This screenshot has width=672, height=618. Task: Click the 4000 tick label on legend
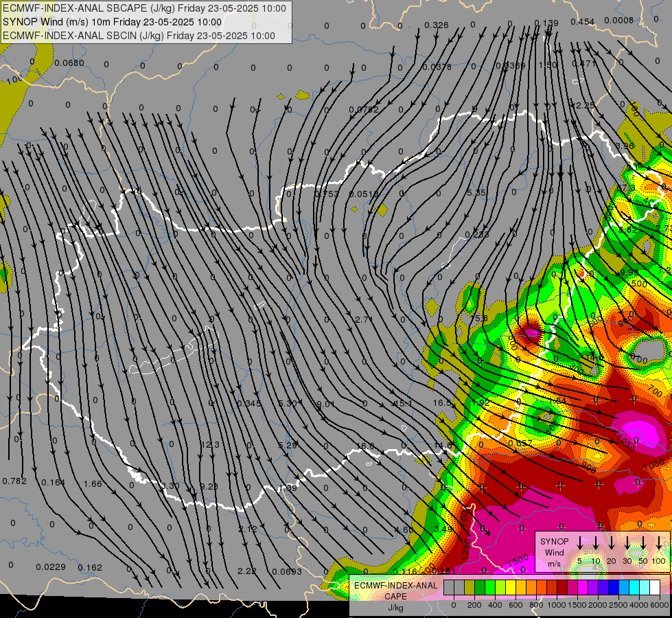(x=639, y=605)
